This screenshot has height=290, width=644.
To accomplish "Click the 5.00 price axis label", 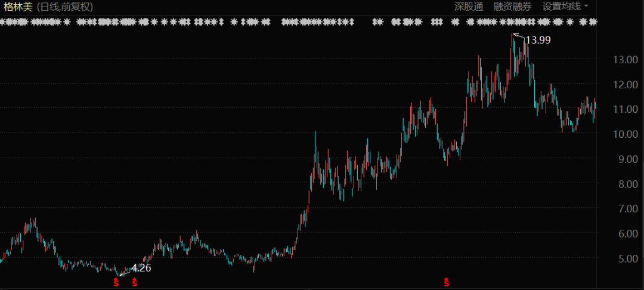I will (627, 259).
